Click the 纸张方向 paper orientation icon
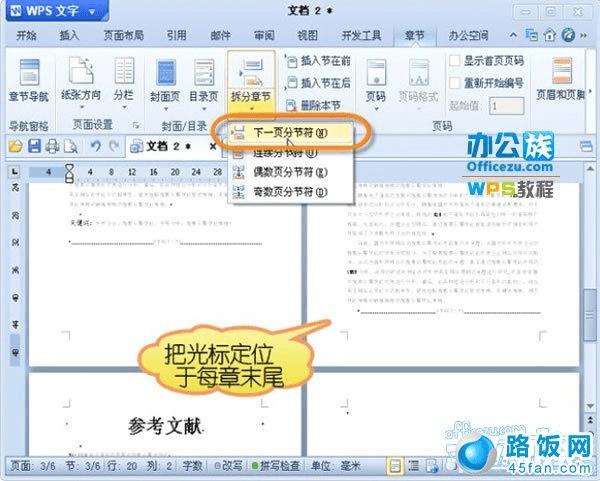The height and width of the screenshot is (481, 600). pos(81,71)
